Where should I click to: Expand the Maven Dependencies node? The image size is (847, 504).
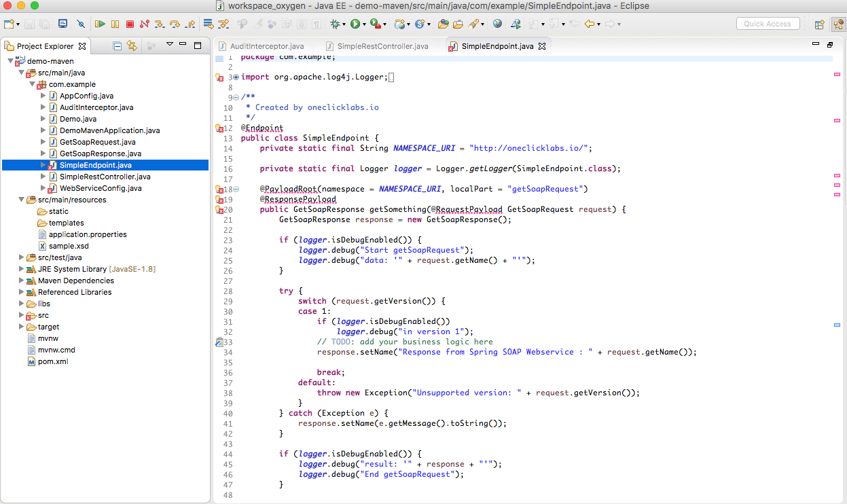coord(21,280)
